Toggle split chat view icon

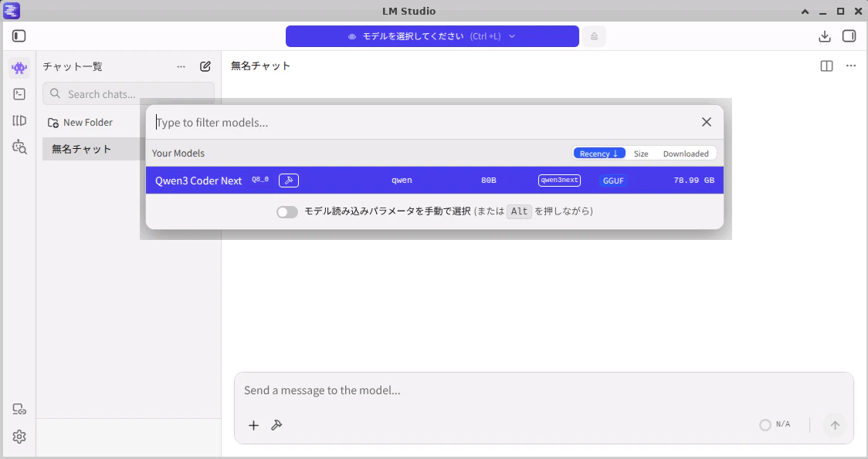[x=826, y=66]
